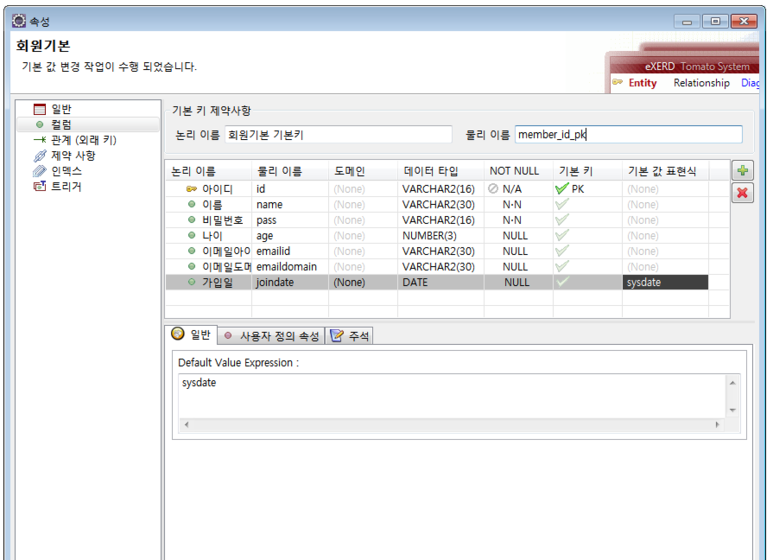Screen dimensions: 773x560
Task: Click the green dot icon of 이름 row
Action: click(x=191, y=204)
